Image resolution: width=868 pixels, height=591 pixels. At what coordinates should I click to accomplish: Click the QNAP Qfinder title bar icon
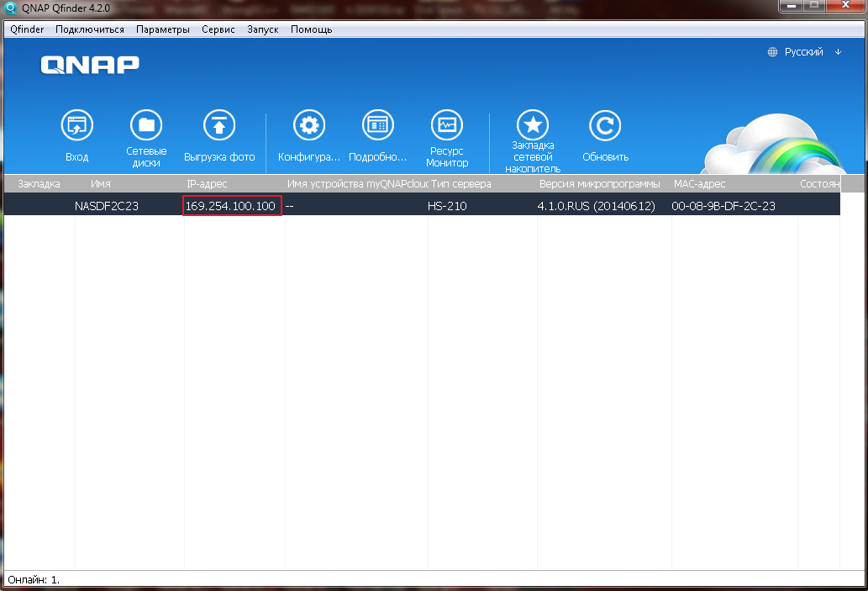(11, 8)
